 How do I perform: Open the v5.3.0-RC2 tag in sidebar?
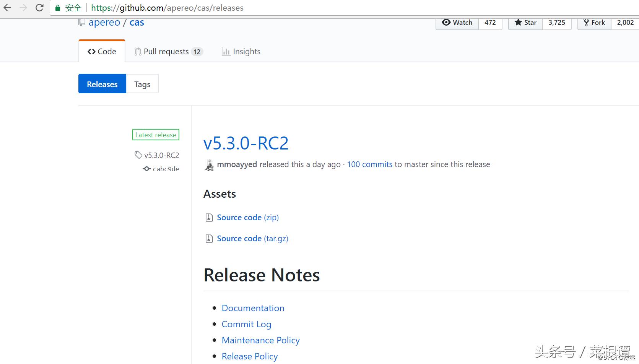(161, 155)
